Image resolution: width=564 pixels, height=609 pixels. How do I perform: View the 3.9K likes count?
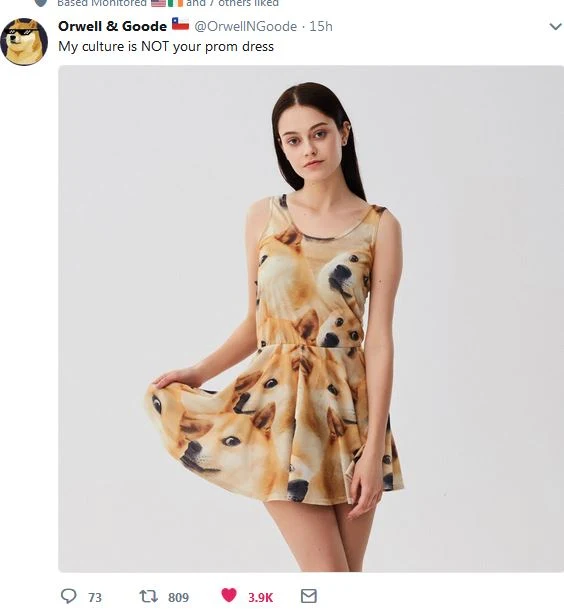[261, 597]
